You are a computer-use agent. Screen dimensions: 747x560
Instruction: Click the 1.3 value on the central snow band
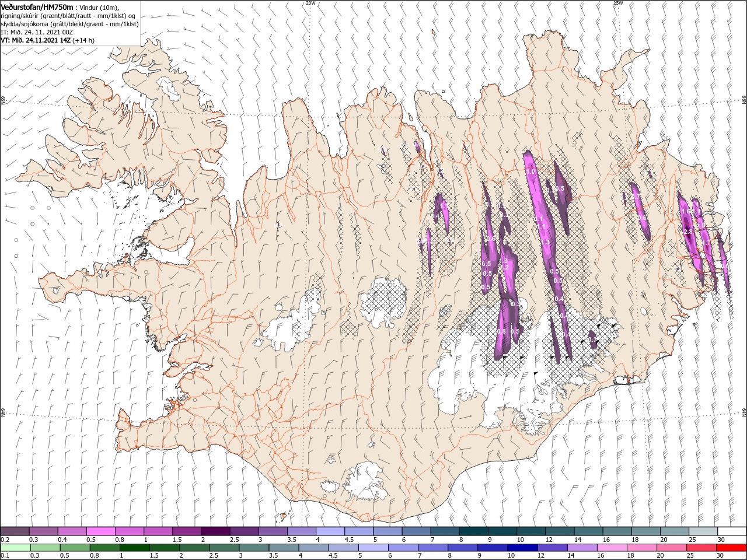coord(545,242)
